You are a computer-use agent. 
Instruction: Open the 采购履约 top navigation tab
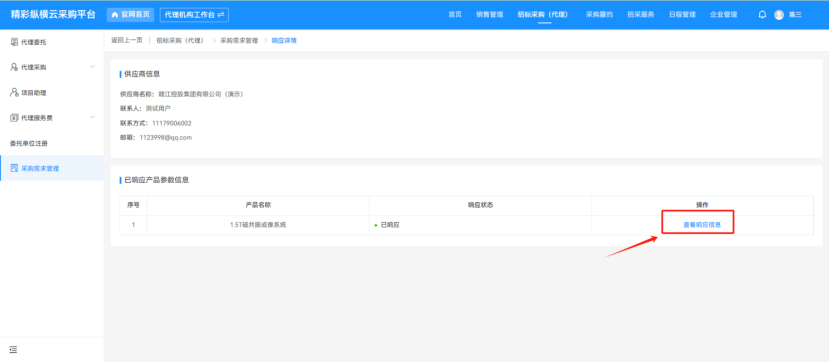599,15
